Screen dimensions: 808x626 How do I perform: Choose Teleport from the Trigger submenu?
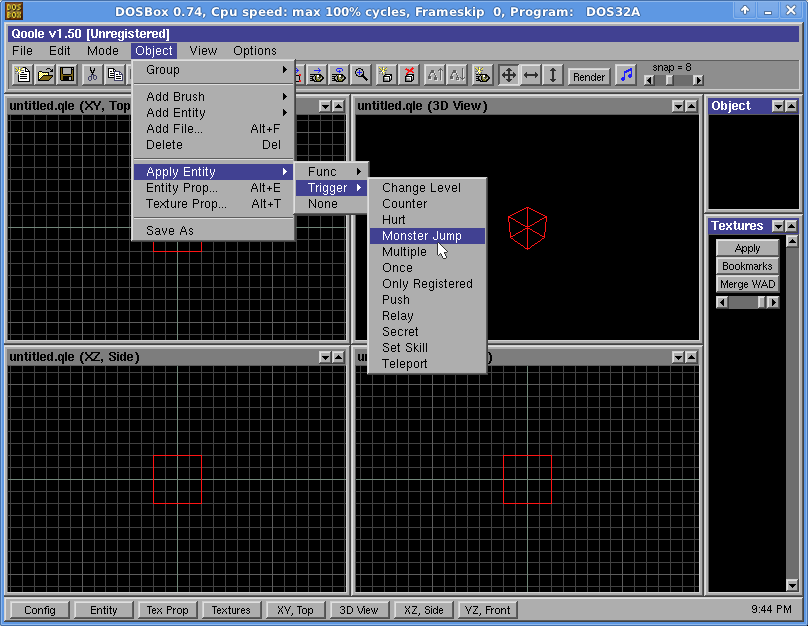(427, 364)
